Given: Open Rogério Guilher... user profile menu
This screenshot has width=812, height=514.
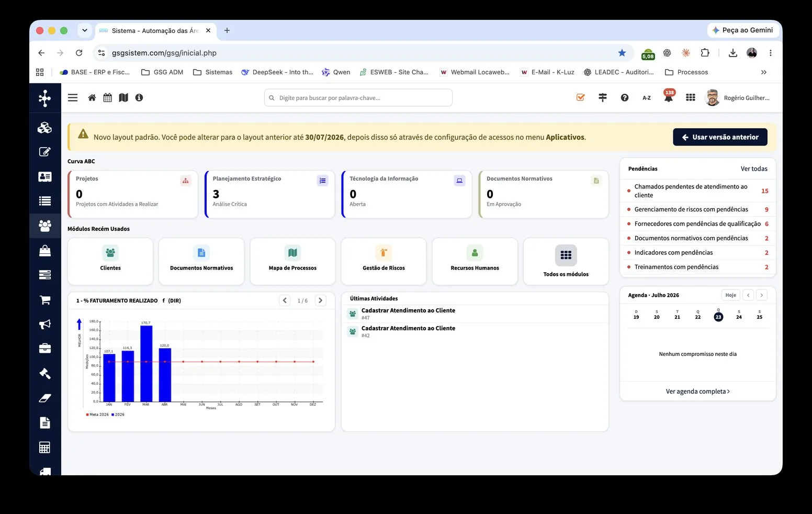Looking at the screenshot, I should [738, 98].
